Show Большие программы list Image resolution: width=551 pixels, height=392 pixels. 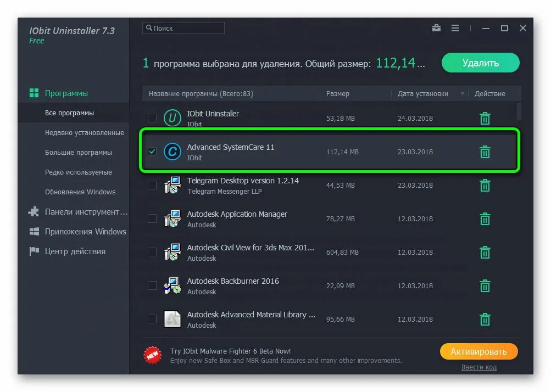point(79,153)
